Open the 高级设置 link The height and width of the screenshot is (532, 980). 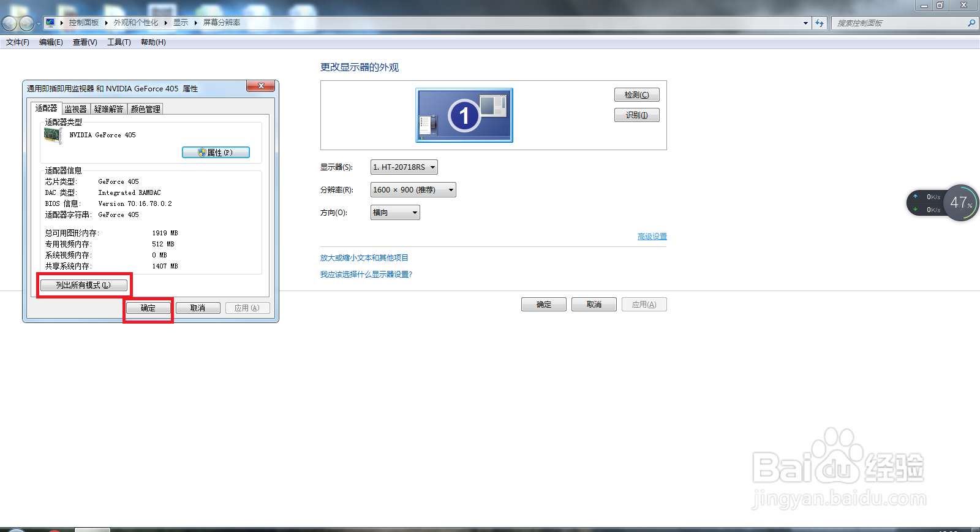pos(652,237)
